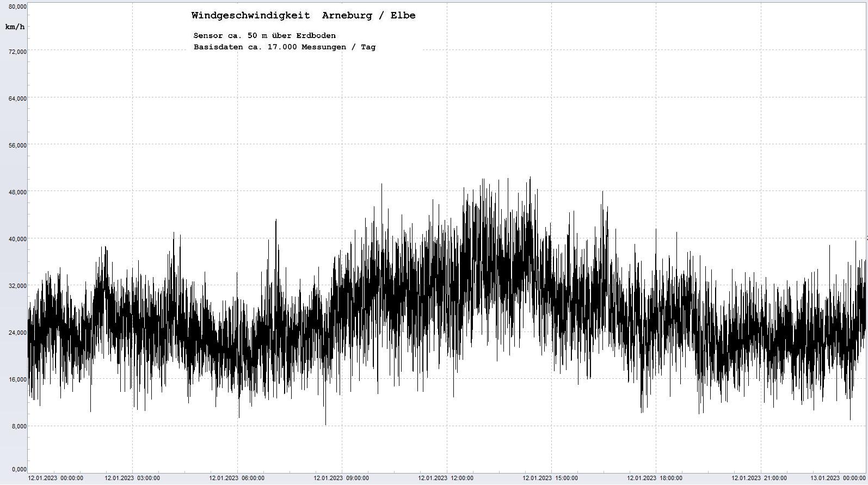This screenshot has height=485, width=868.
Task: Select the 24,000 y-axis label
Action: 17,333
